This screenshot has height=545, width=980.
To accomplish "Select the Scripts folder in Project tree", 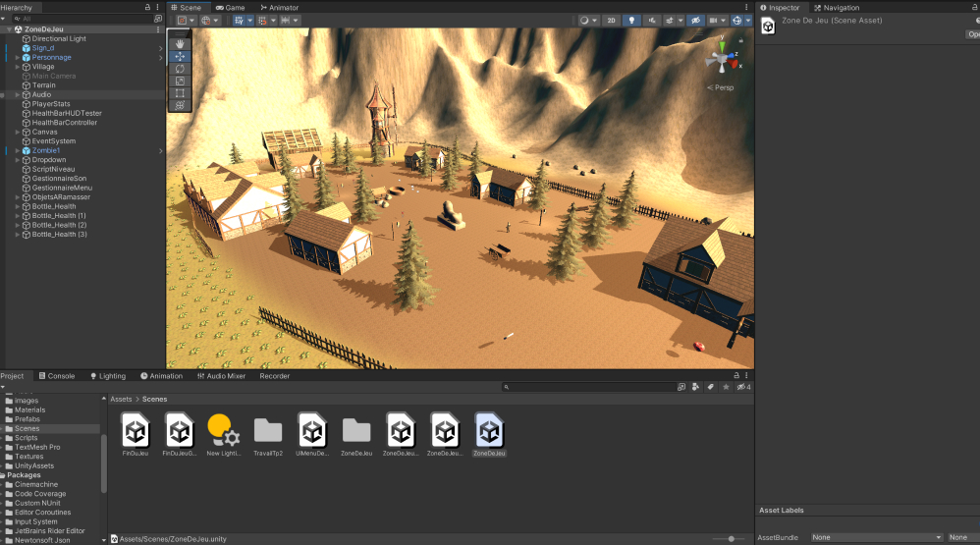I will pos(26,438).
